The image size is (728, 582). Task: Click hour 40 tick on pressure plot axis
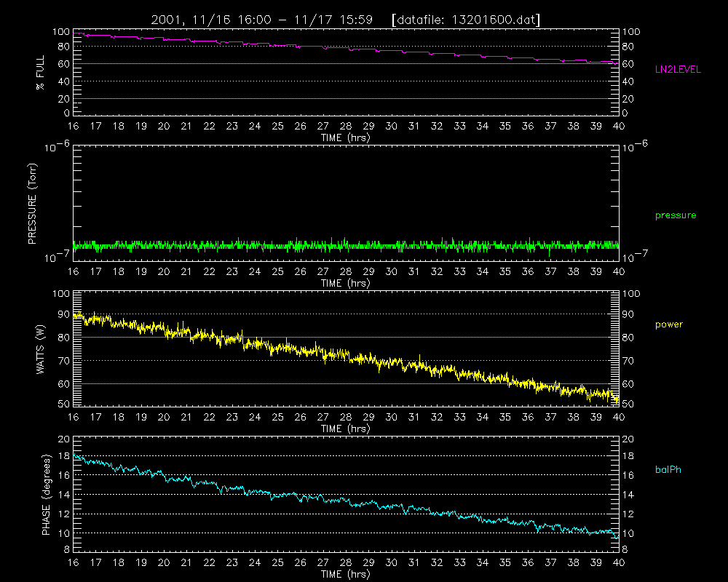pos(619,271)
